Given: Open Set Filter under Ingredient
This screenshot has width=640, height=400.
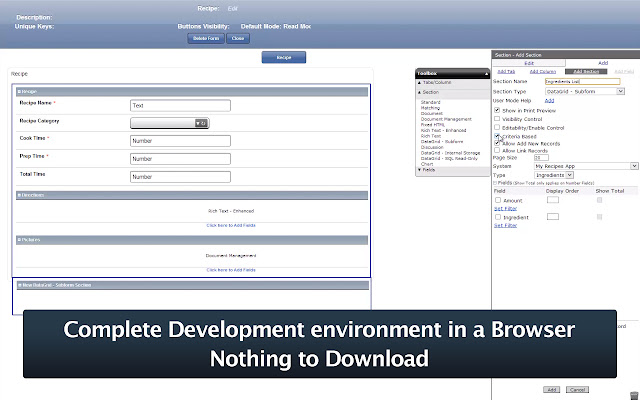Looking at the screenshot, I should pyautogui.click(x=505, y=225).
